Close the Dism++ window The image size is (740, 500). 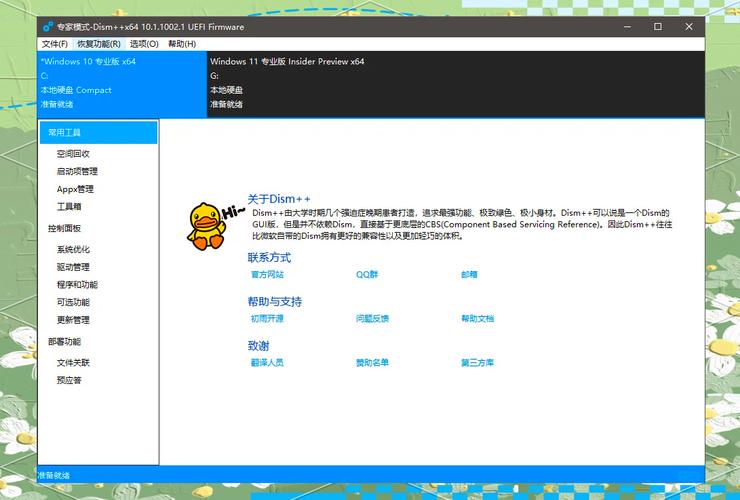point(689,27)
